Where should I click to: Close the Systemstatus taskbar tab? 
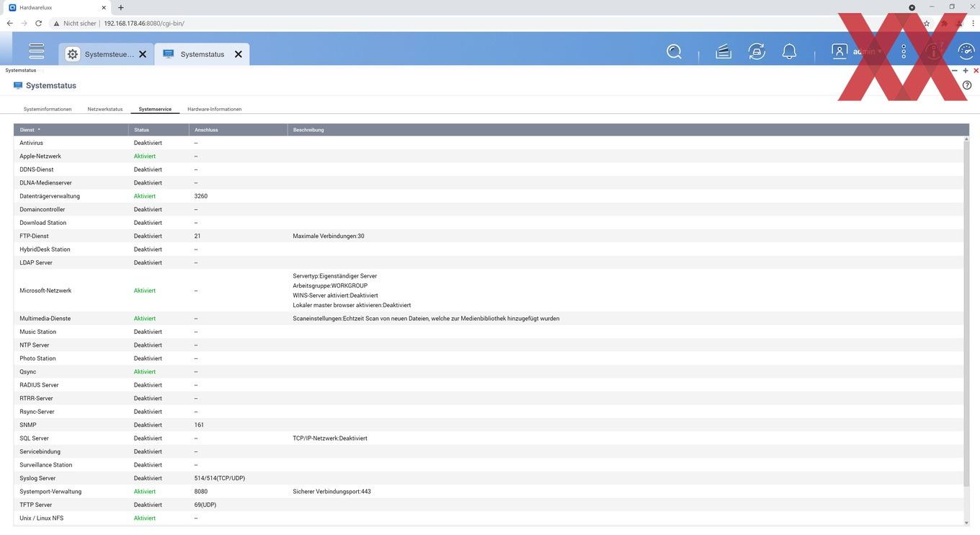(x=239, y=54)
